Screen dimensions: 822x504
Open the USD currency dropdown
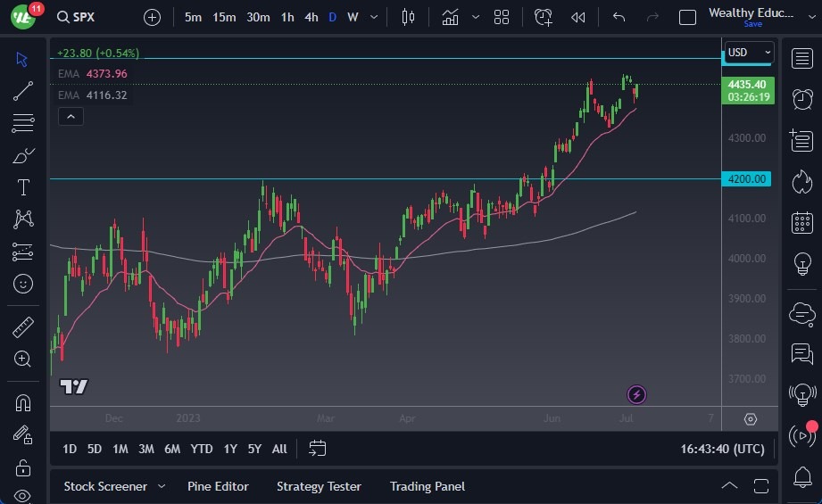(748, 53)
